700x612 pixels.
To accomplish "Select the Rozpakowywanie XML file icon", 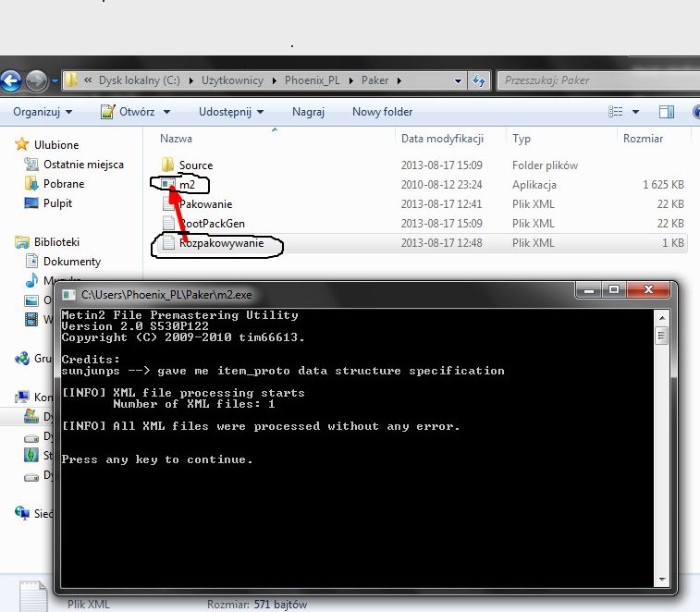I will tap(168, 242).
